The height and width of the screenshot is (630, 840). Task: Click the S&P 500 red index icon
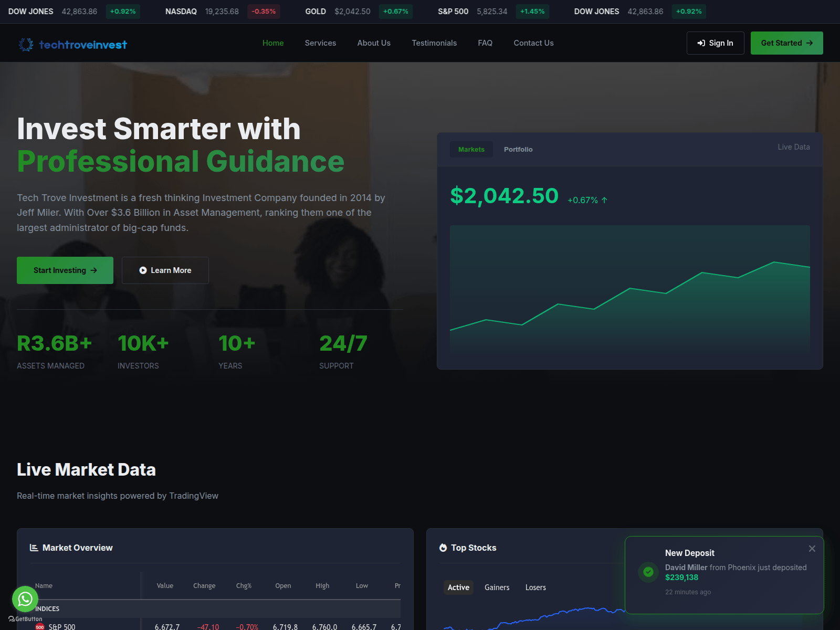40,626
